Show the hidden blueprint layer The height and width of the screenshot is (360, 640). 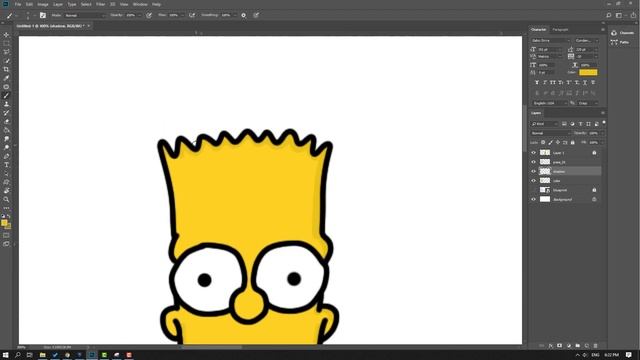tap(533, 190)
